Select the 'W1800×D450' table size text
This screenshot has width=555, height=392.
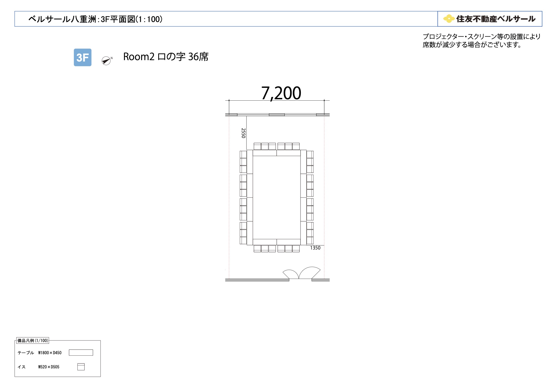(50, 353)
